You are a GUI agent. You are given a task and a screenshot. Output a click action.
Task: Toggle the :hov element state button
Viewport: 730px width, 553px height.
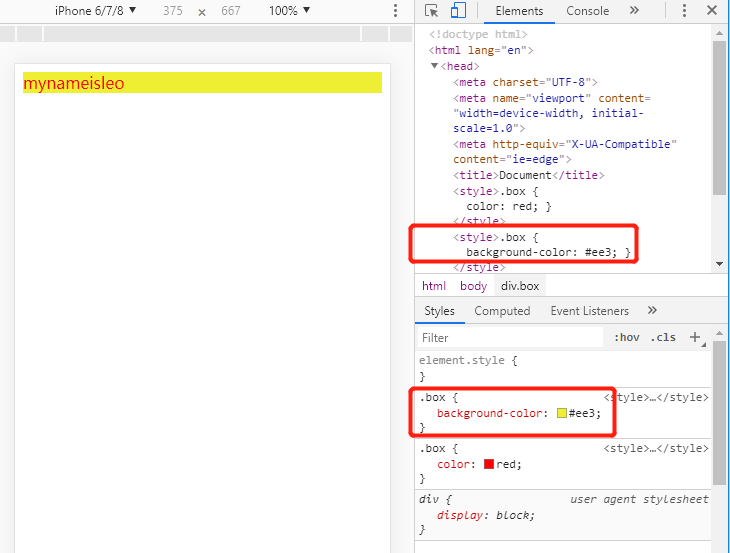pyautogui.click(x=627, y=337)
